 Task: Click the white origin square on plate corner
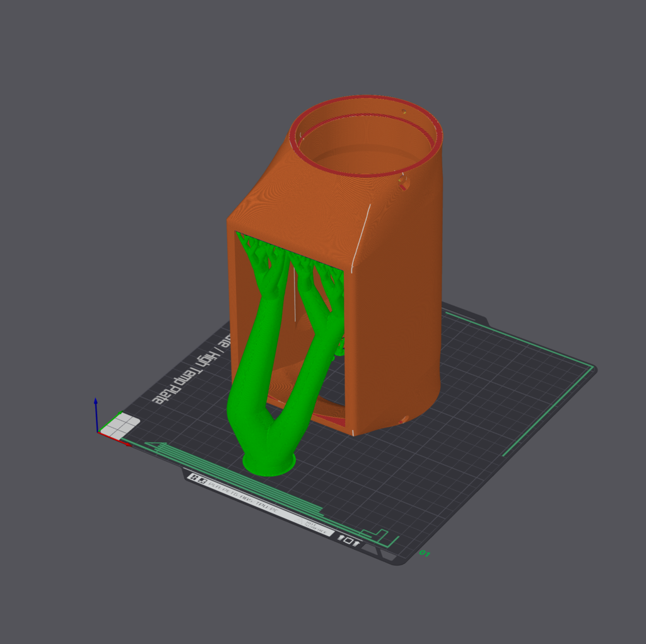click(120, 426)
